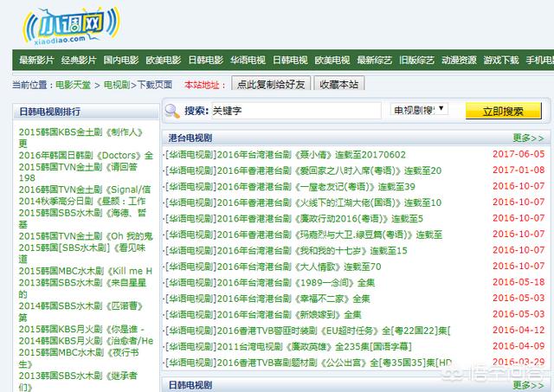Click date 2016-04-09 in list
Image resolution: width=554 pixels, height=392 pixels.
tap(519, 346)
